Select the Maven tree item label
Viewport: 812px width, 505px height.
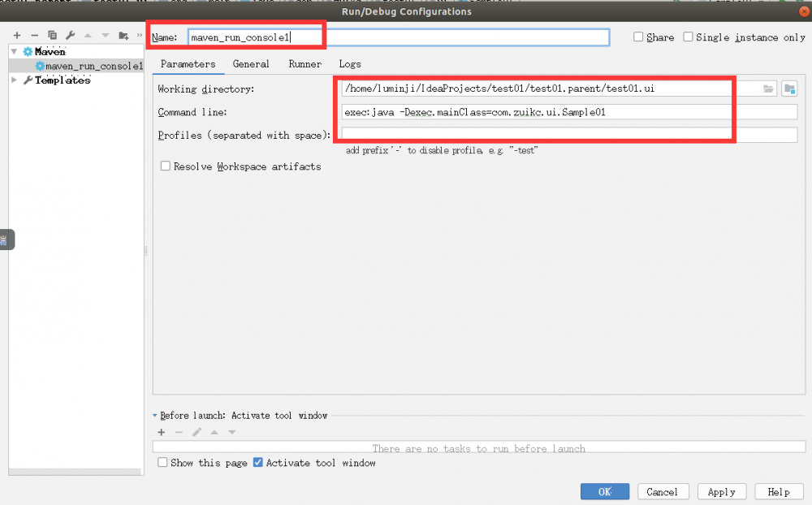click(x=50, y=51)
